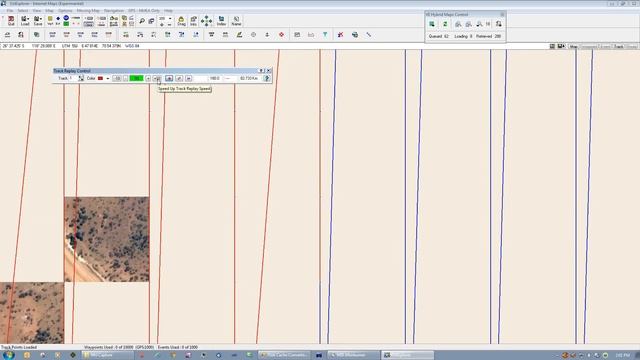
Task: Click the green replay speed indicator
Action: pos(136,78)
